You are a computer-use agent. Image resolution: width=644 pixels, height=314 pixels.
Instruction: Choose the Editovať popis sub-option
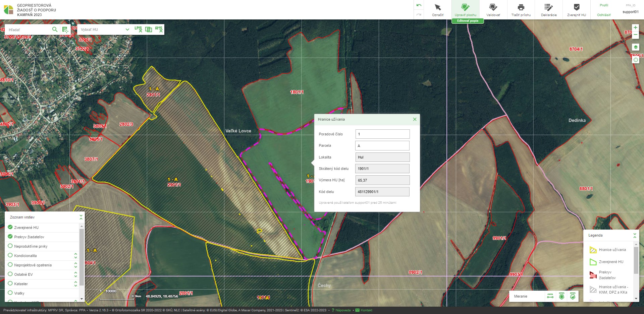[468, 21]
